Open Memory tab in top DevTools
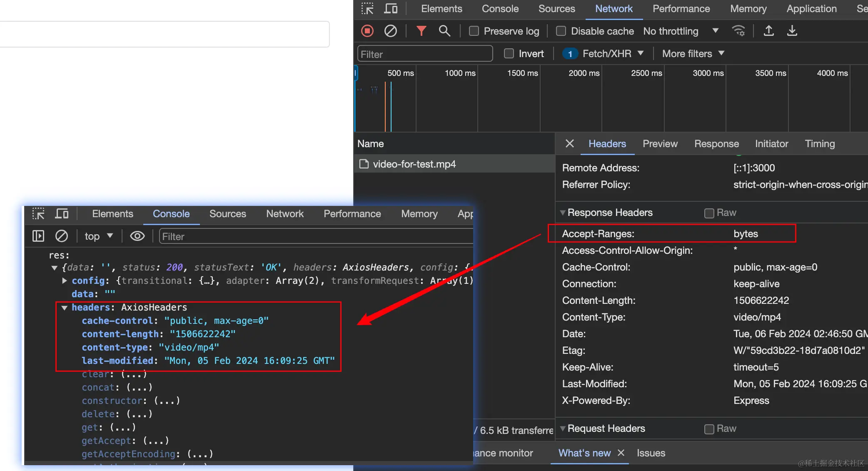Viewport: 868px width, 471px height. 748,9
